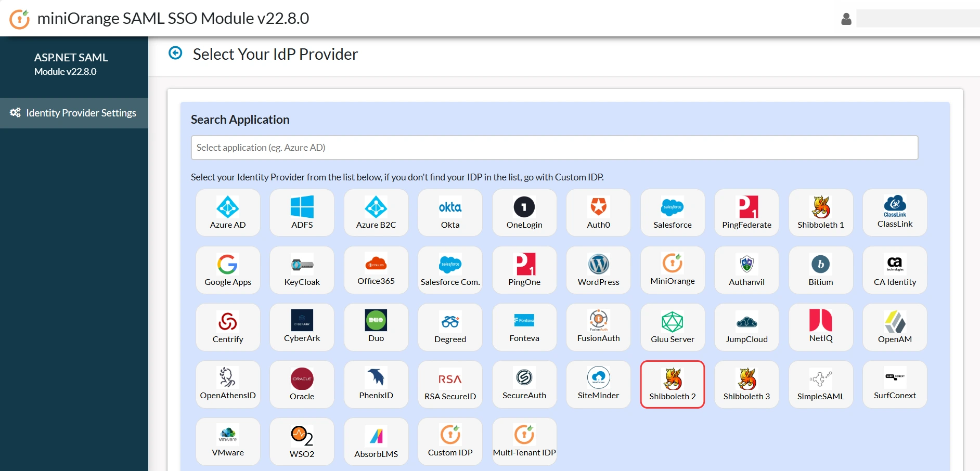Pick the OpenAM provider
The image size is (980, 471).
[x=895, y=327]
